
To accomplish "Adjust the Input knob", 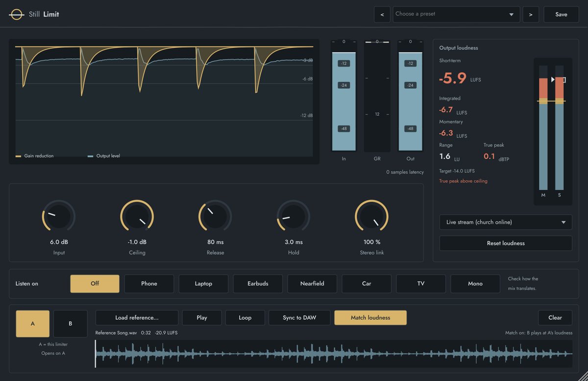I will pyautogui.click(x=59, y=216).
